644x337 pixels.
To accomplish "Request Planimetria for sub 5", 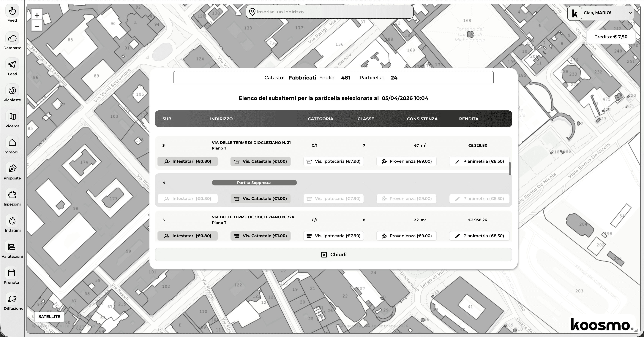I will 479,236.
